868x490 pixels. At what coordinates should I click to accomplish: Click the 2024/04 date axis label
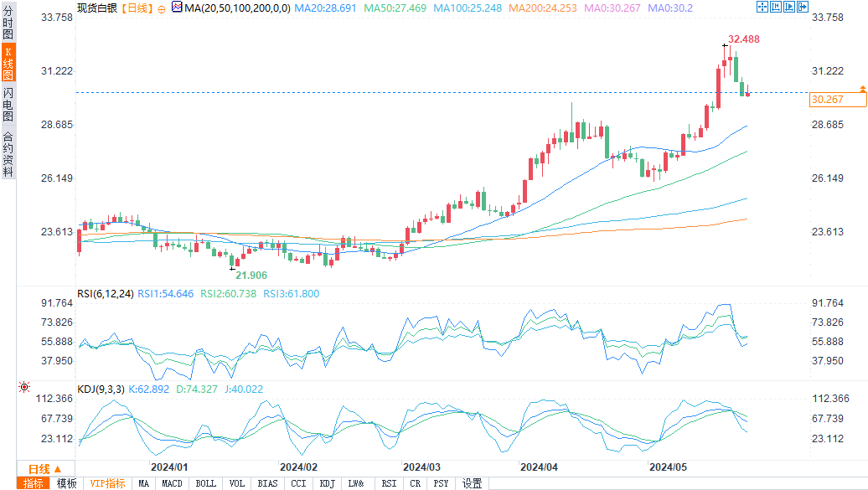pos(539,467)
